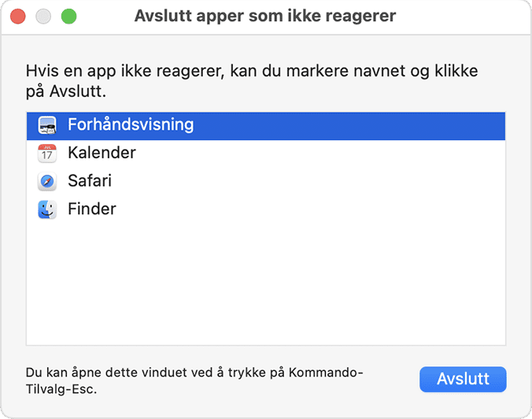
Task: Click the Safari compass icon
Action: tap(47, 181)
